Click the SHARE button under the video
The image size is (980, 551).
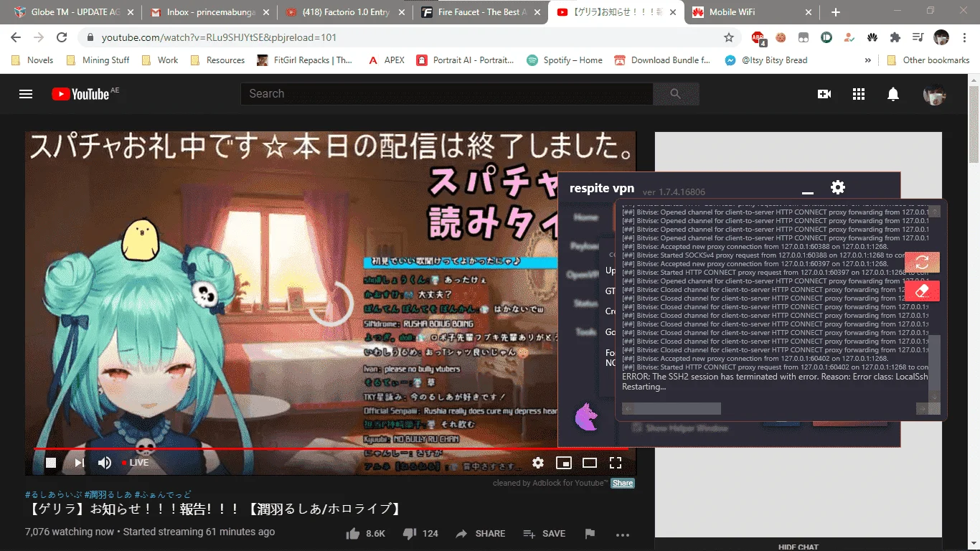click(480, 534)
